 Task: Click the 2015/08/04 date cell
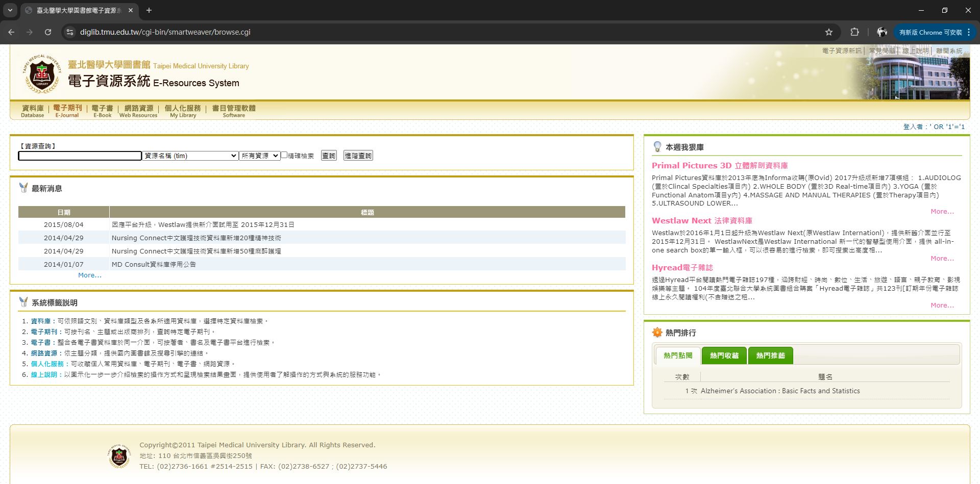(64, 225)
